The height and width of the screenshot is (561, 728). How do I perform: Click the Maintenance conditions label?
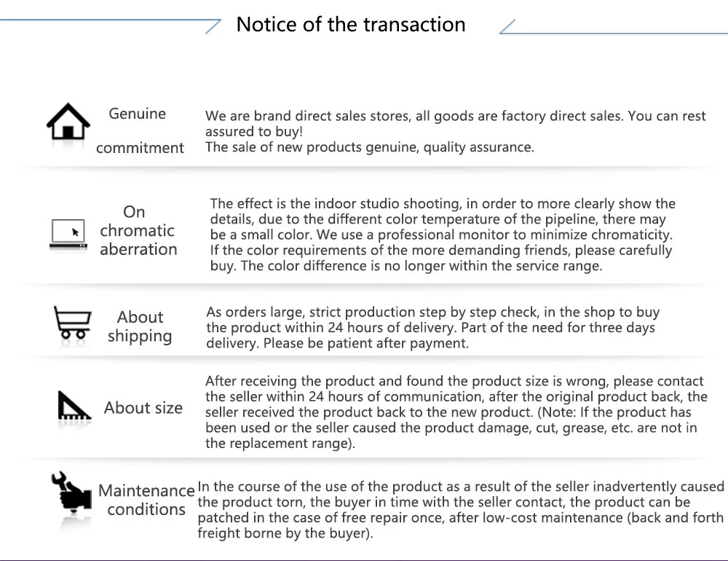(x=146, y=500)
